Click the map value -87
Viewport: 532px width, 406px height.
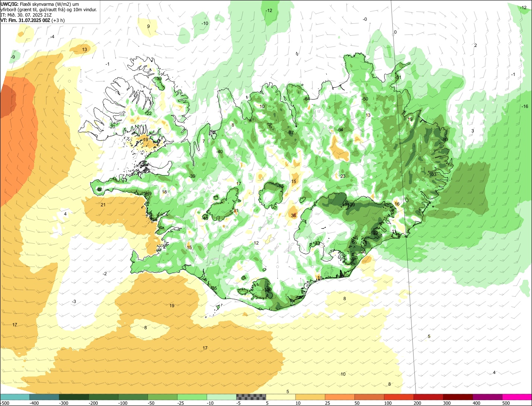pos(291,132)
